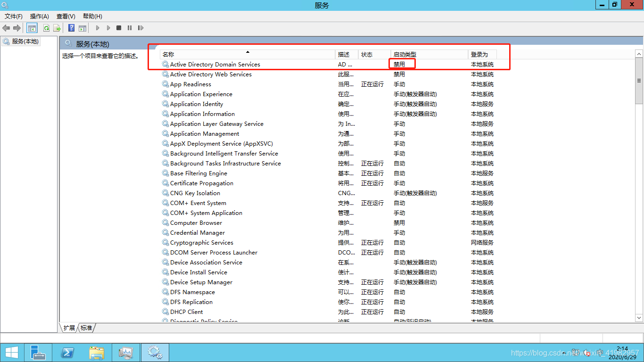Click the pause service toolbar icon
Screen dimensions: 644x362
130,28
